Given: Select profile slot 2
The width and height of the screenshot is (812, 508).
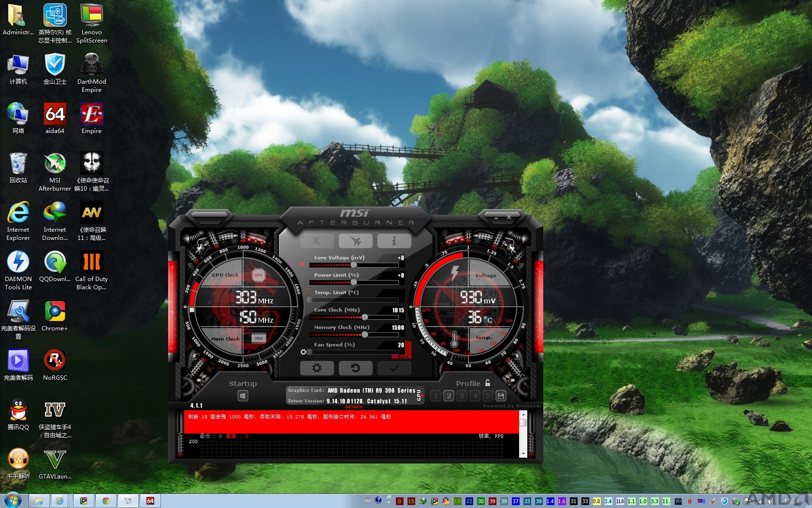Looking at the screenshot, I should tap(449, 396).
